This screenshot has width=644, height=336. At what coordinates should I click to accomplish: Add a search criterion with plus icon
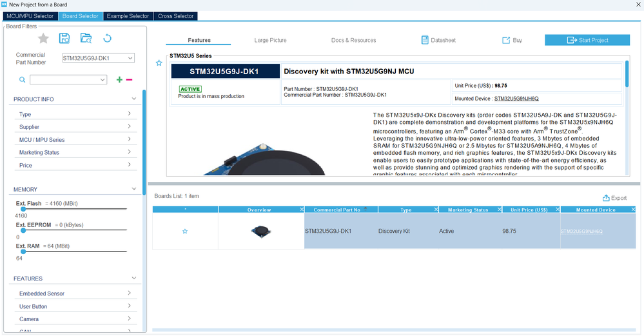[x=119, y=80]
